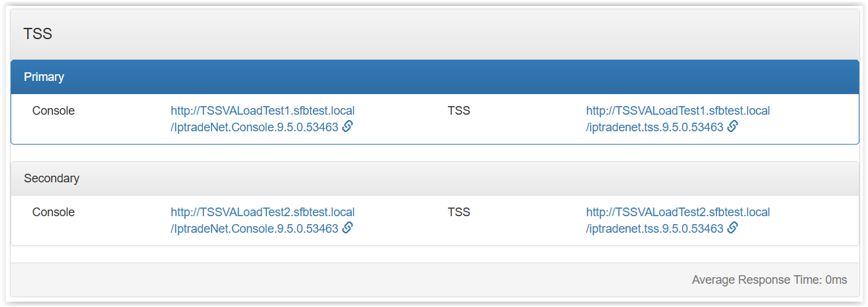The width and height of the screenshot is (868, 307).
Task: Click link icon beside Secondary TSS URL
Action: (x=732, y=228)
